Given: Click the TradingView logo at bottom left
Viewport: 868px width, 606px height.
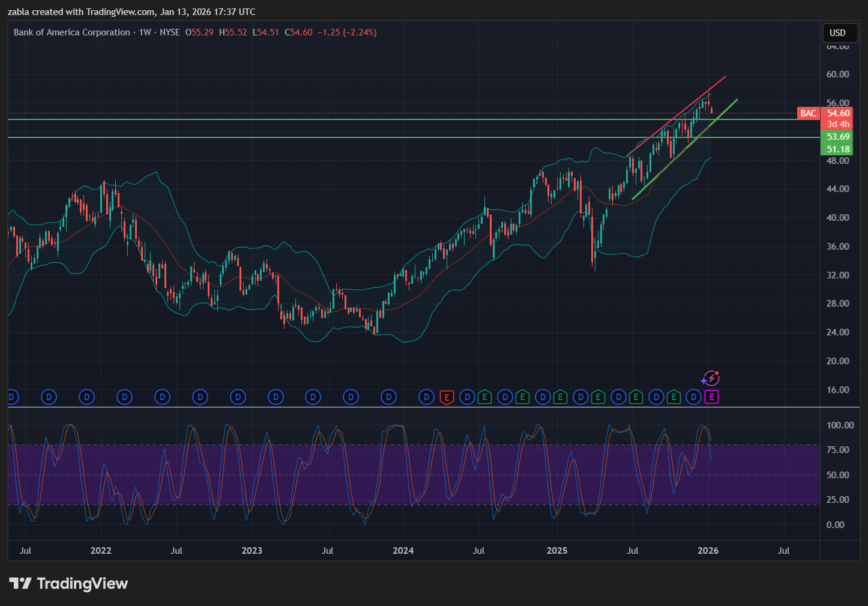Looking at the screenshot, I should (68, 584).
